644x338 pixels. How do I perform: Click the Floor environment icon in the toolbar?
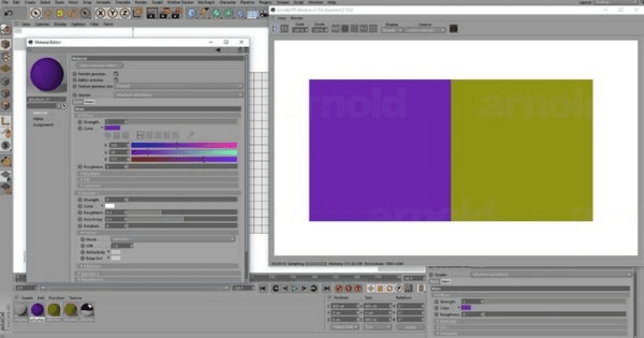point(252,14)
